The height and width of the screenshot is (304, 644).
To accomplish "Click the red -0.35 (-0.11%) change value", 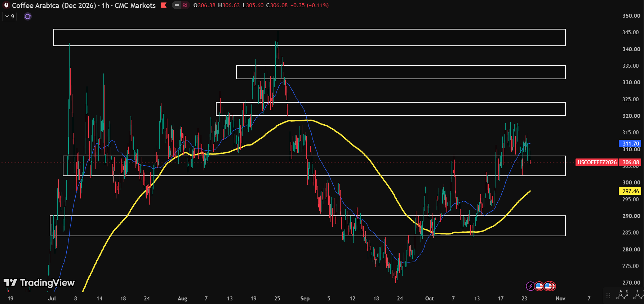I will [x=310, y=5].
